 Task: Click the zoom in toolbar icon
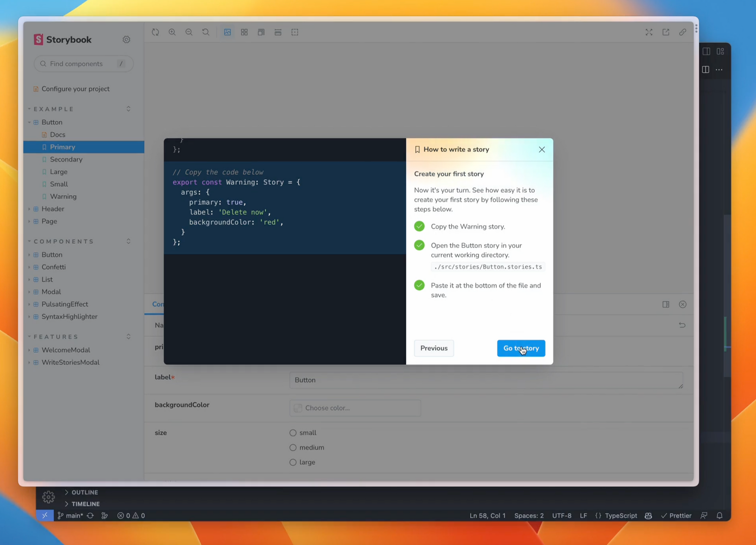[172, 32]
